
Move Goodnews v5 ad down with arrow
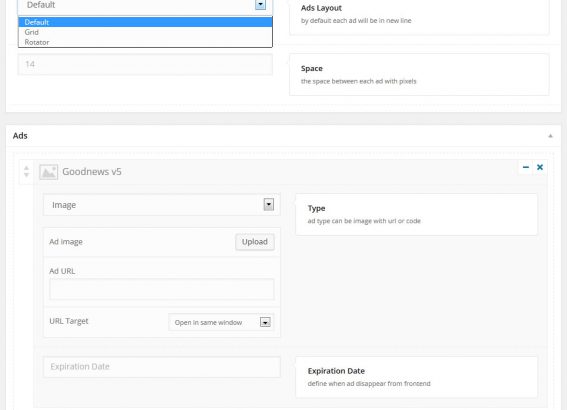[x=26, y=175]
